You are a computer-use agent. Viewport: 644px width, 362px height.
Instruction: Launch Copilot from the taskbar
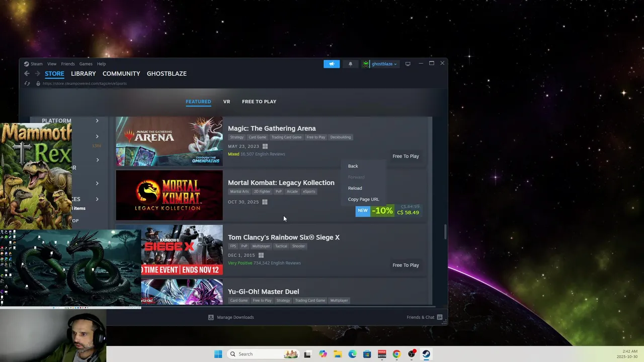pyautogui.click(x=323, y=354)
